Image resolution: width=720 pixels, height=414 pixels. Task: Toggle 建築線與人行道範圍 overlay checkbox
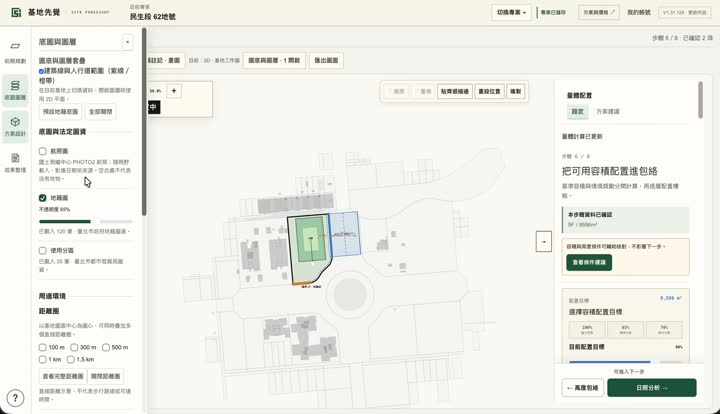tap(41, 71)
